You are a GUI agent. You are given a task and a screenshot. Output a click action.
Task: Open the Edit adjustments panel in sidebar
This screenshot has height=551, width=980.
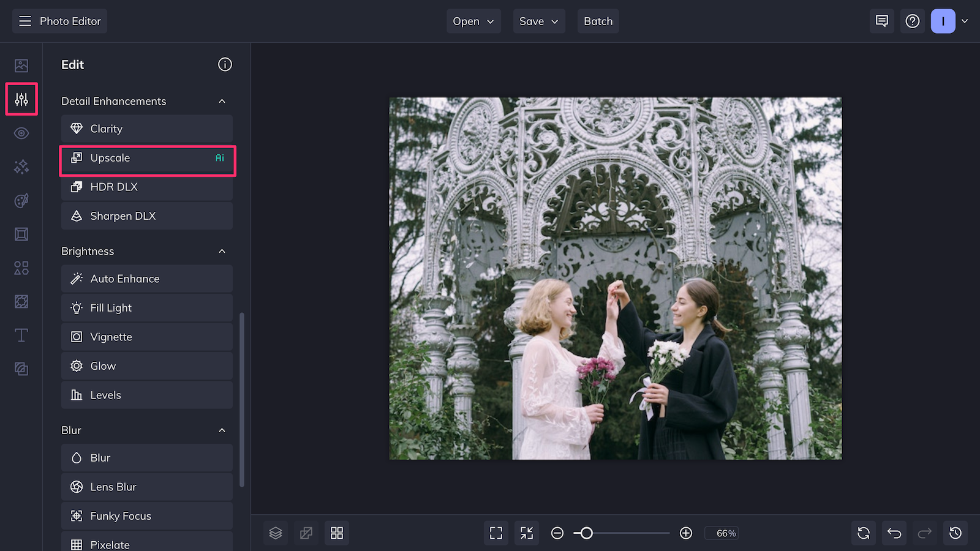click(x=21, y=99)
